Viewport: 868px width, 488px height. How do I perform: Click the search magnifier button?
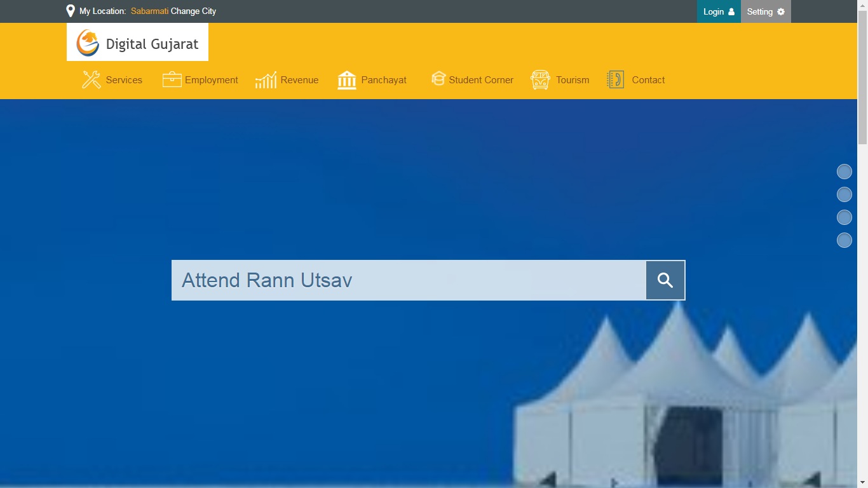click(665, 280)
